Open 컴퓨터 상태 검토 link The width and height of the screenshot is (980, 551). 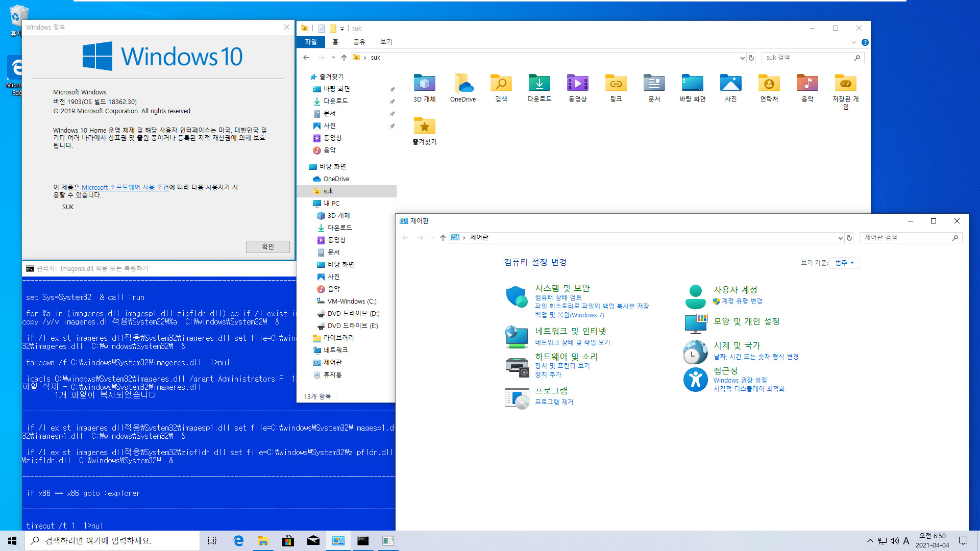coord(558,297)
